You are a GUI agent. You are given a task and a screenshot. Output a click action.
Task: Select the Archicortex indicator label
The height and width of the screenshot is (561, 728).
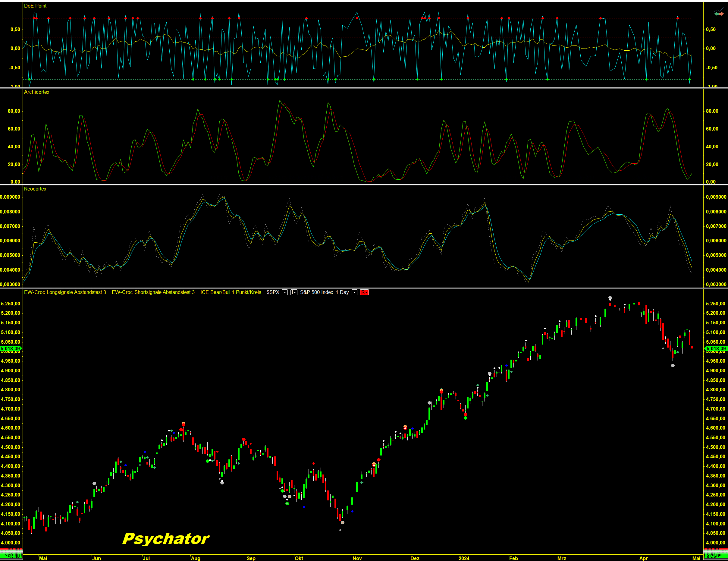[x=37, y=92]
